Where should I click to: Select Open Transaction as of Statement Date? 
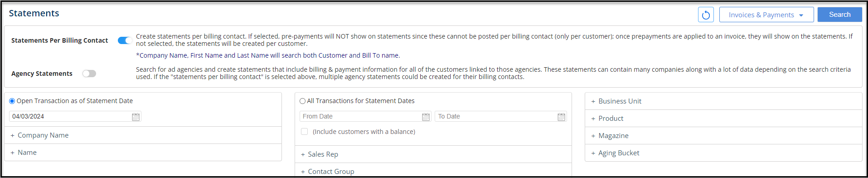tap(12, 101)
